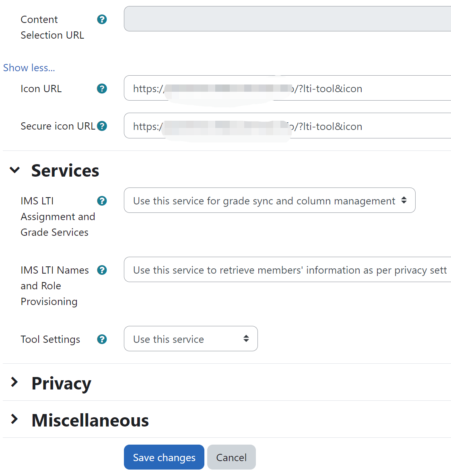Open help for IMS LTI Assignment and Grade Services
451x476 pixels.
click(x=102, y=200)
